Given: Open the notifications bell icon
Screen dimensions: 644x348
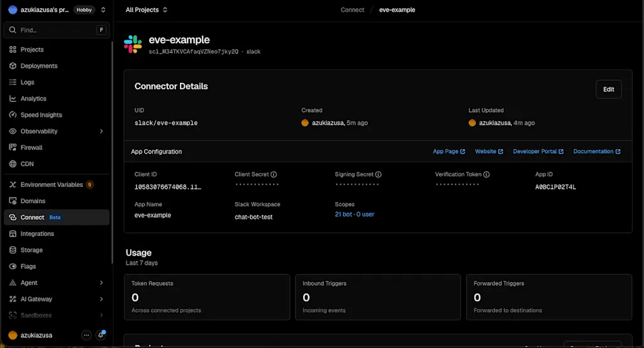Looking at the screenshot, I should pos(101,335).
